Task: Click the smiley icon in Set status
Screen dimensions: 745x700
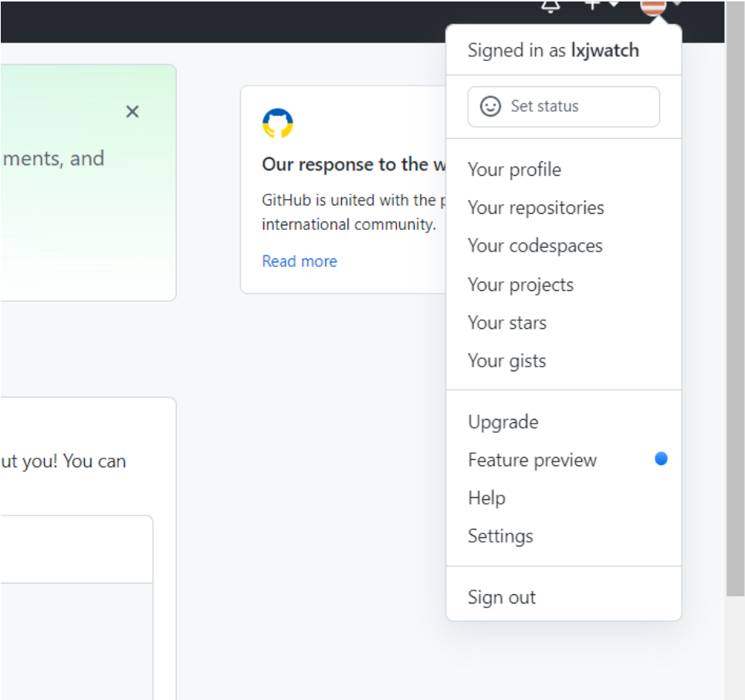Action: point(490,107)
